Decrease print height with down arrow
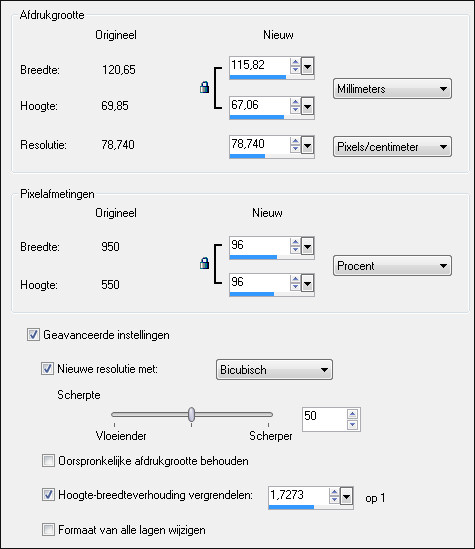 coord(295,109)
